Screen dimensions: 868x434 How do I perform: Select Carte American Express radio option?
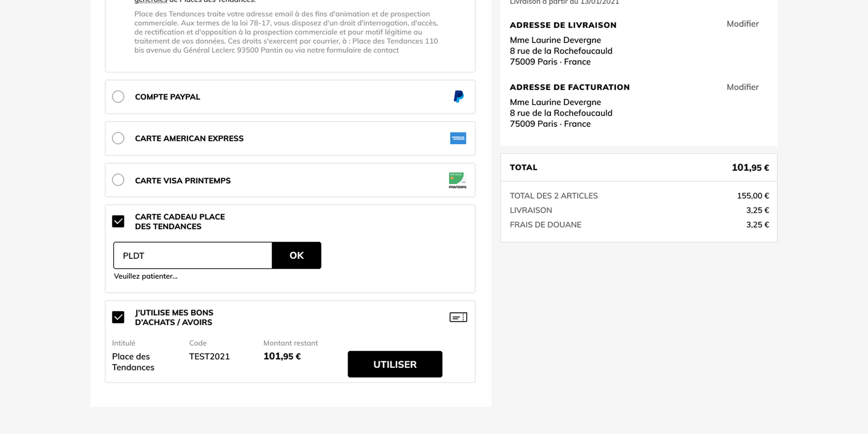point(118,138)
